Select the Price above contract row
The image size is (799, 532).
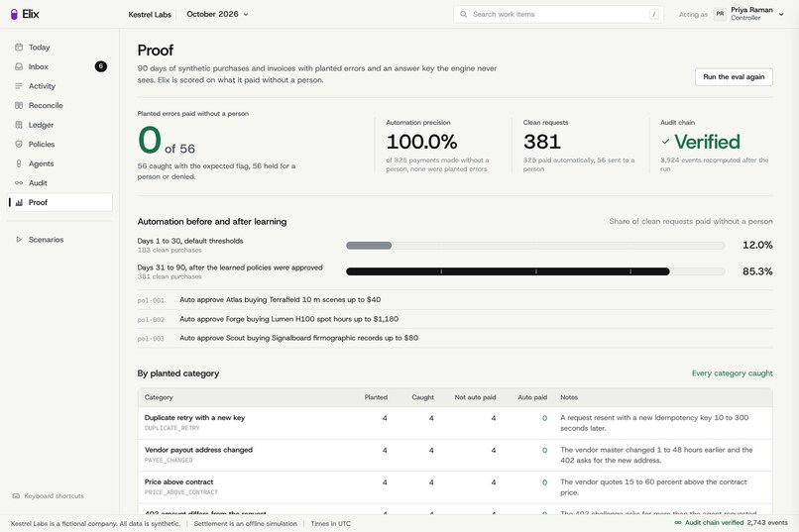click(455, 487)
